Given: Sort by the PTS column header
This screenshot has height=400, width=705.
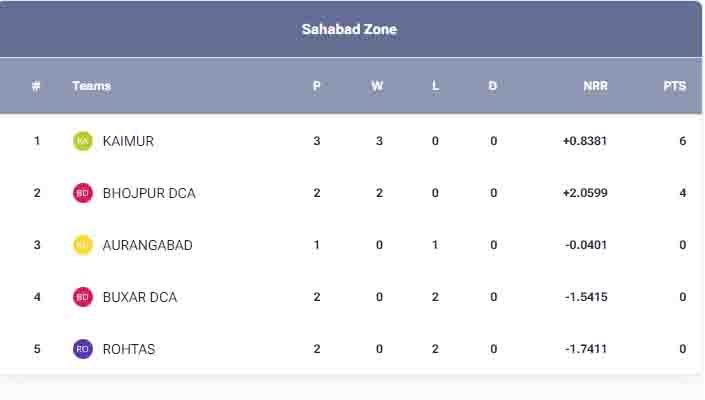Looking at the screenshot, I should (674, 86).
